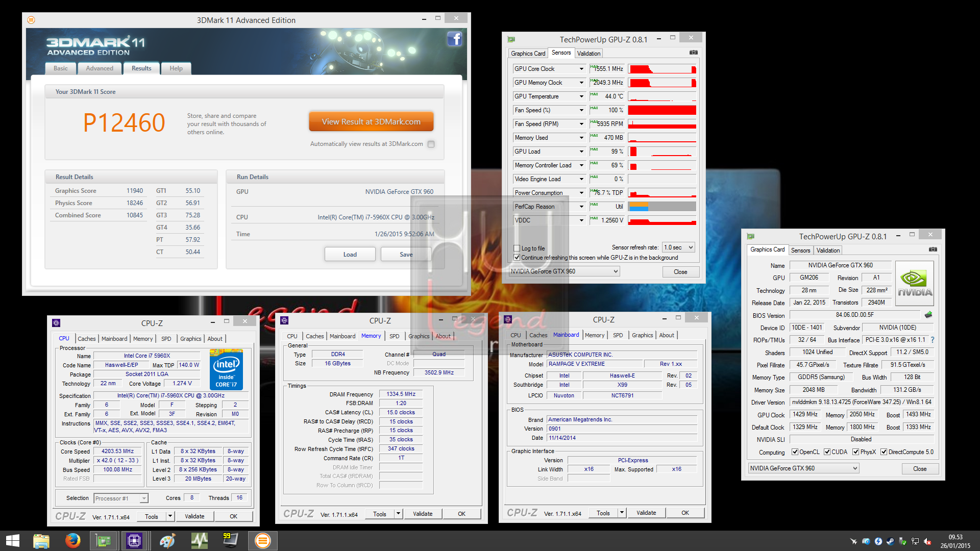
Task: Click OK in CPU-Z Mainboard window
Action: [x=685, y=513]
